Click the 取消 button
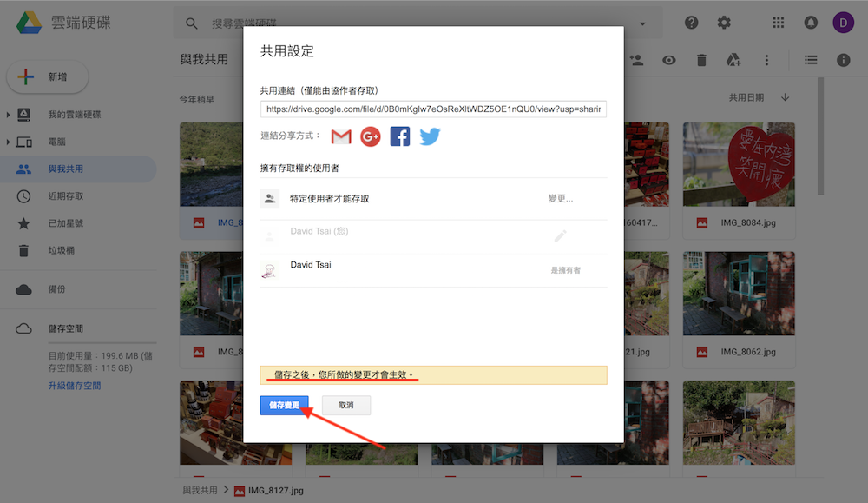Screen dimensions: 868x503 tap(346, 405)
